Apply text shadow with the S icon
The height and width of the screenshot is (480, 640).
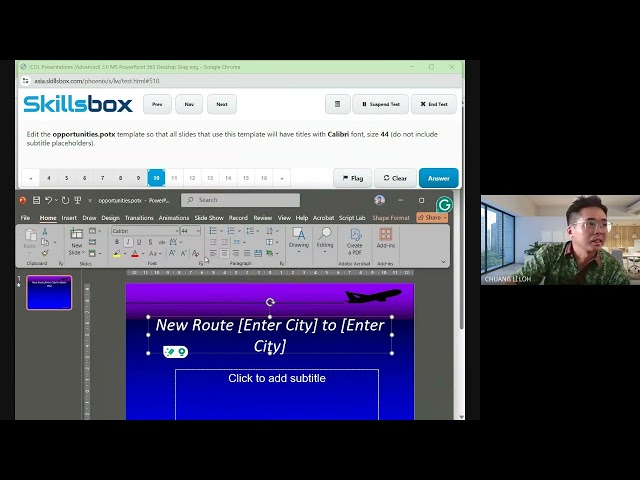click(150, 242)
